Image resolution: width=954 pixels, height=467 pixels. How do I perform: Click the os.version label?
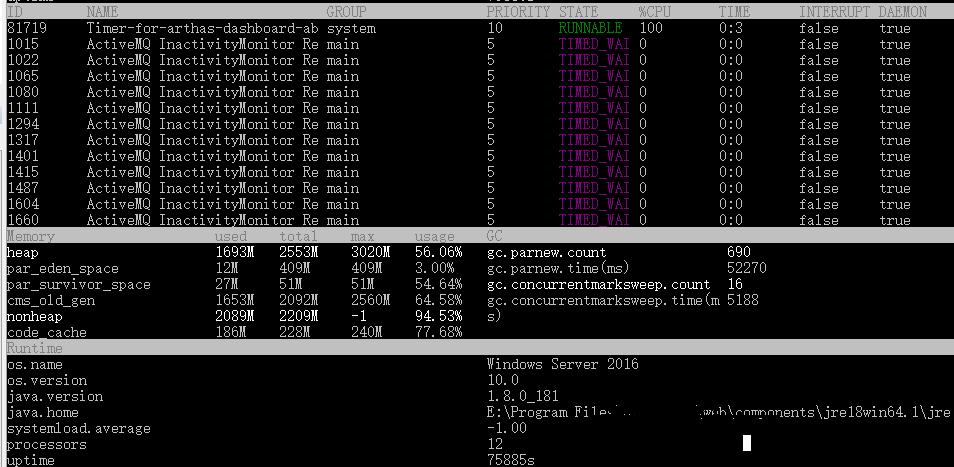click(x=47, y=381)
